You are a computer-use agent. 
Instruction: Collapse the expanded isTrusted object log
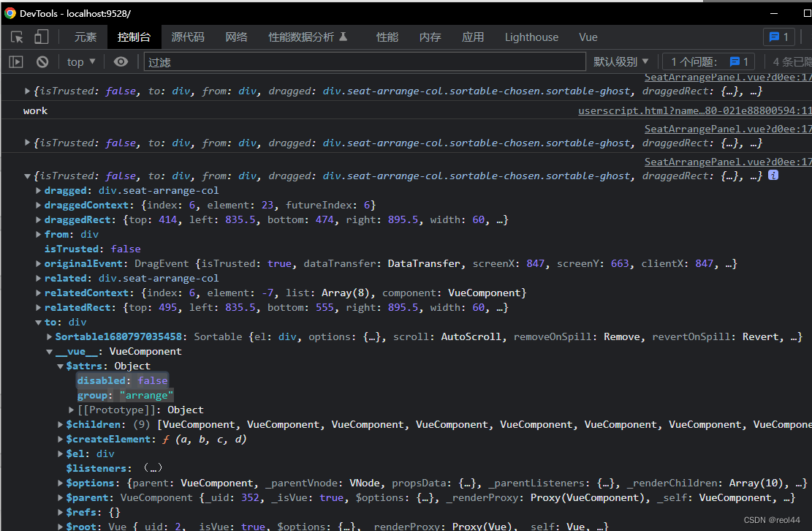(x=27, y=176)
